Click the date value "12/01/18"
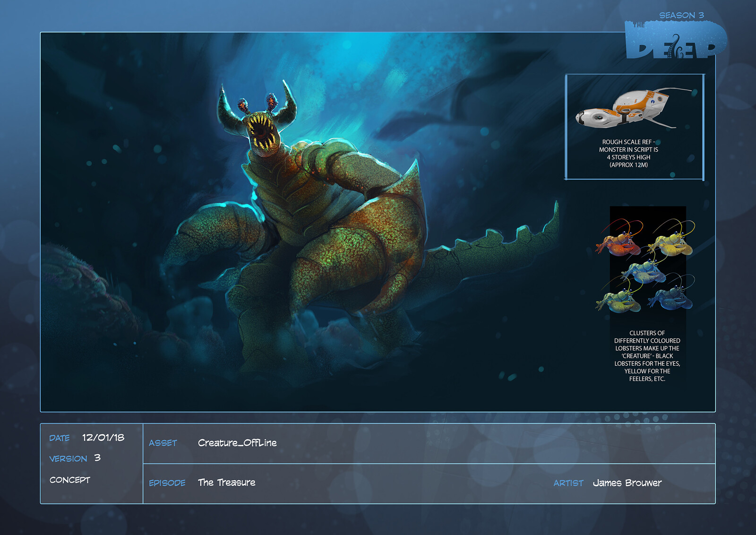Viewport: 756px width, 535px height. pyautogui.click(x=103, y=438)
